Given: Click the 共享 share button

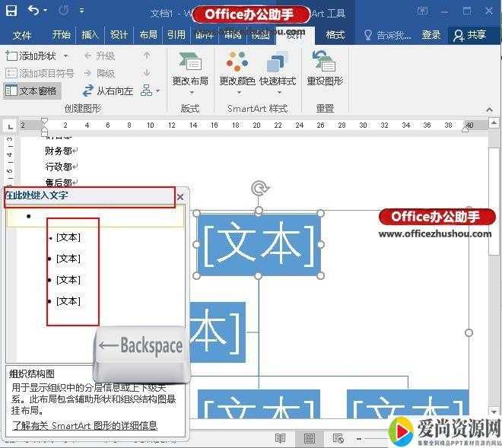Looking at the screenshot, I should click(x=469, y=35).
